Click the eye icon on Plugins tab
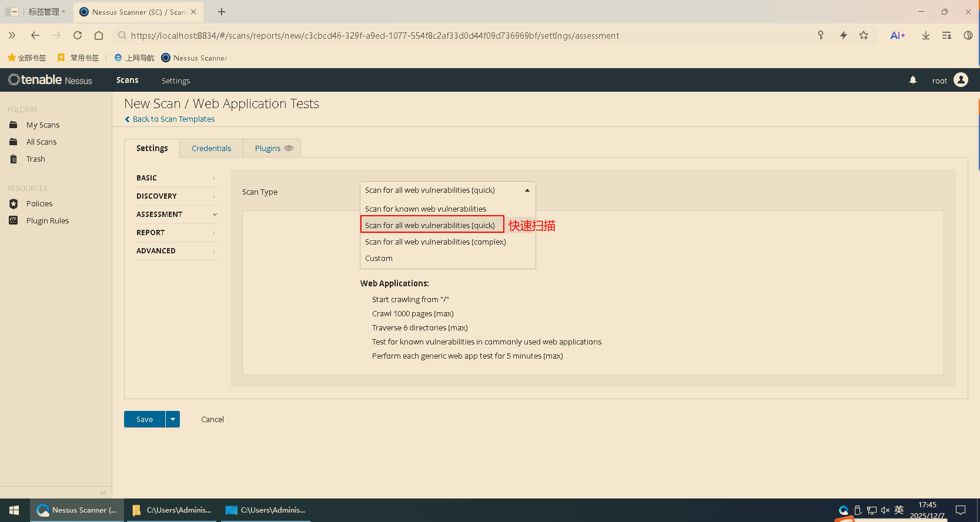980x522 pixels. tap(289, 148)
